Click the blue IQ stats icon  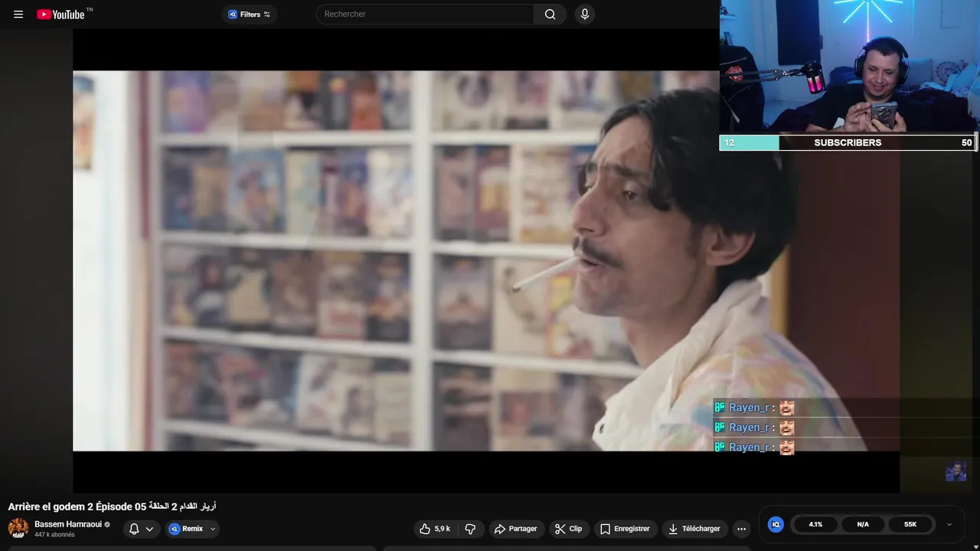click(776, 524)
